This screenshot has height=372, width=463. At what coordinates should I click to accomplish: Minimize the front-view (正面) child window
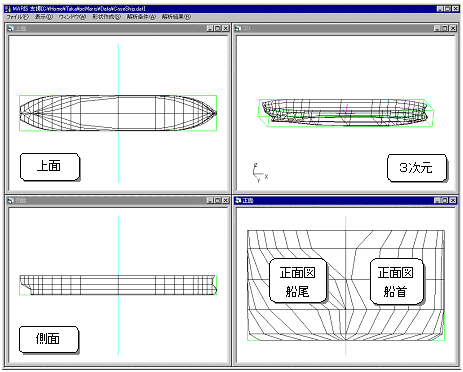tap(437, 200)
